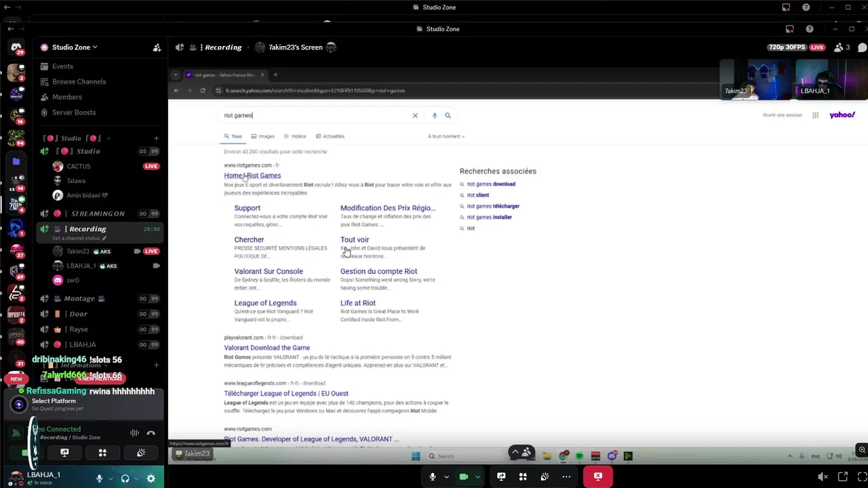Open the 'Home Riot Games' result link
Viewport: 868px width, 488px height.
[252, 176]
